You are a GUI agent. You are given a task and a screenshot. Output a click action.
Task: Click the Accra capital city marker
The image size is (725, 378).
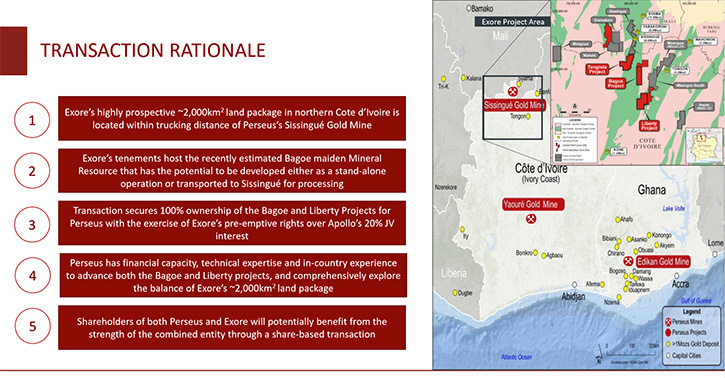(677, 276)
